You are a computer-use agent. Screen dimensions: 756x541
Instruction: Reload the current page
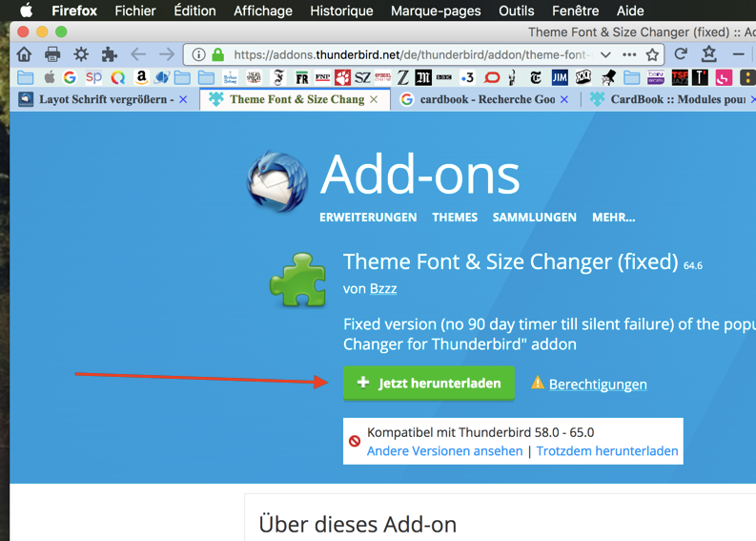(681, 53)
